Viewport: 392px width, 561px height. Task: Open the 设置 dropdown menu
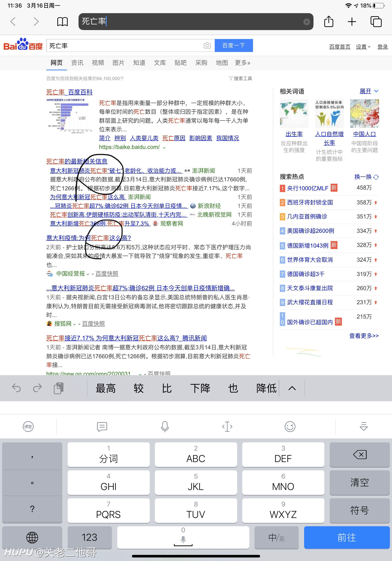click(363, 47)
